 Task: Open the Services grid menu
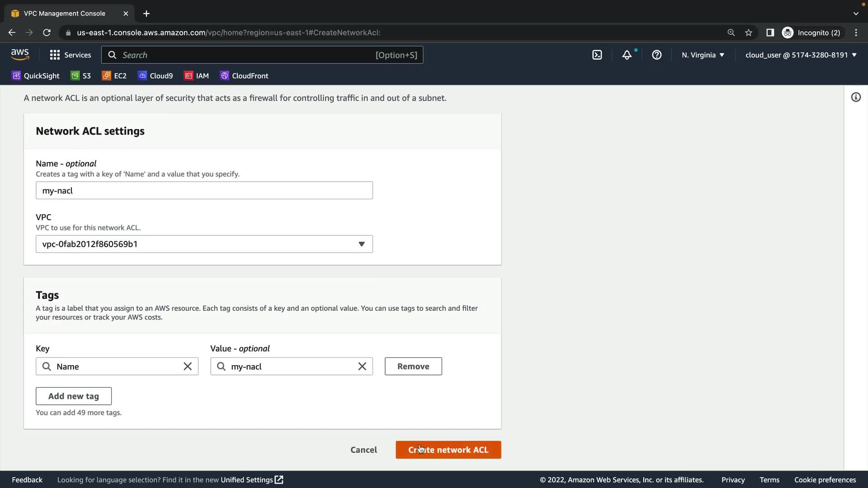(x=70, y=55)
